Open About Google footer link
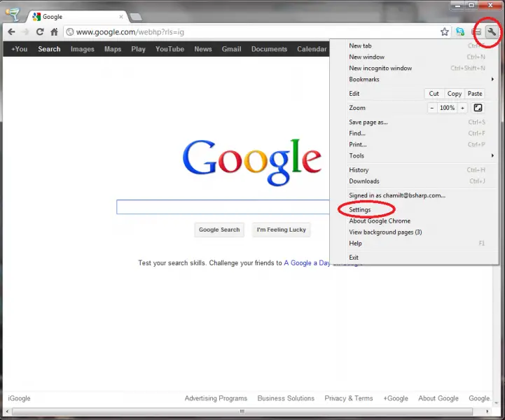The width and height of the screenshot is (505, 420). [438, 398]
